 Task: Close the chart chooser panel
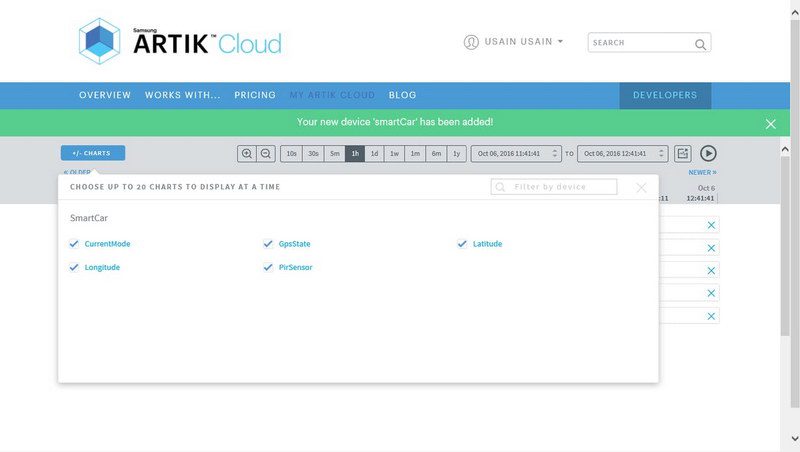[641, 188]
